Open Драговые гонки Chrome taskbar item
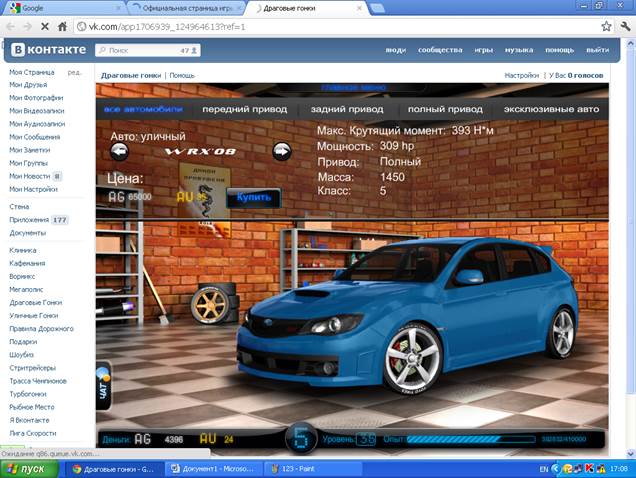The image size is (636, 478). point(115,469)
